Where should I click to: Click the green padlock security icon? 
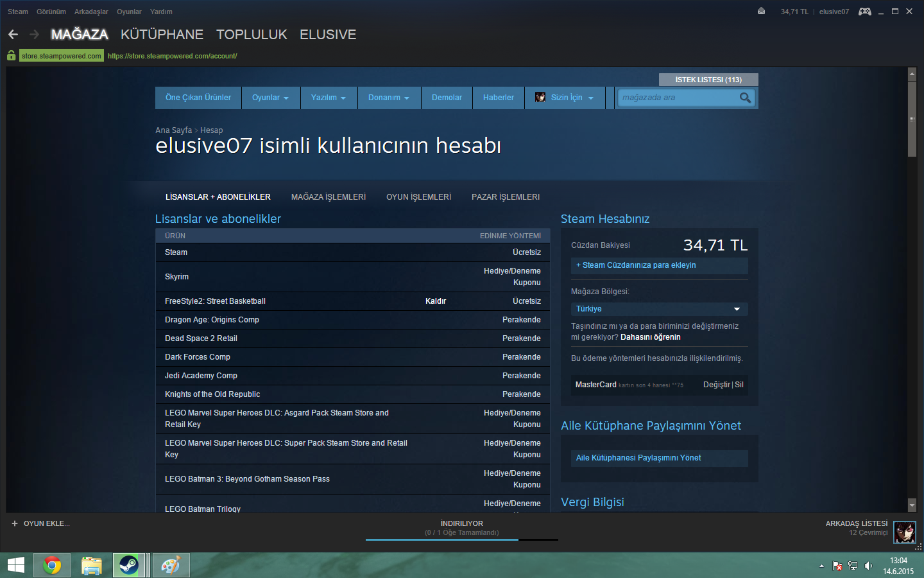pyautogui.click(x=12, y=56)
